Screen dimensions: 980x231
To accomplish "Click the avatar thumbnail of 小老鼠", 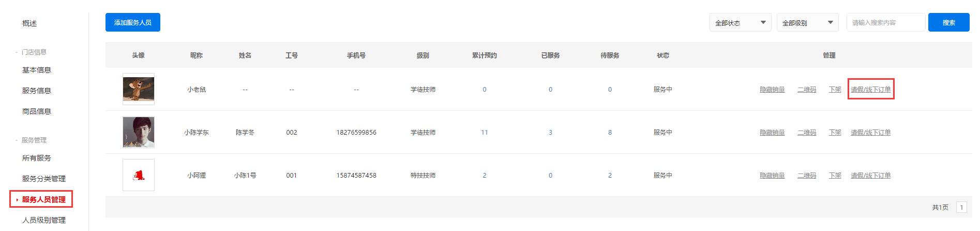I will pos(139,89).
